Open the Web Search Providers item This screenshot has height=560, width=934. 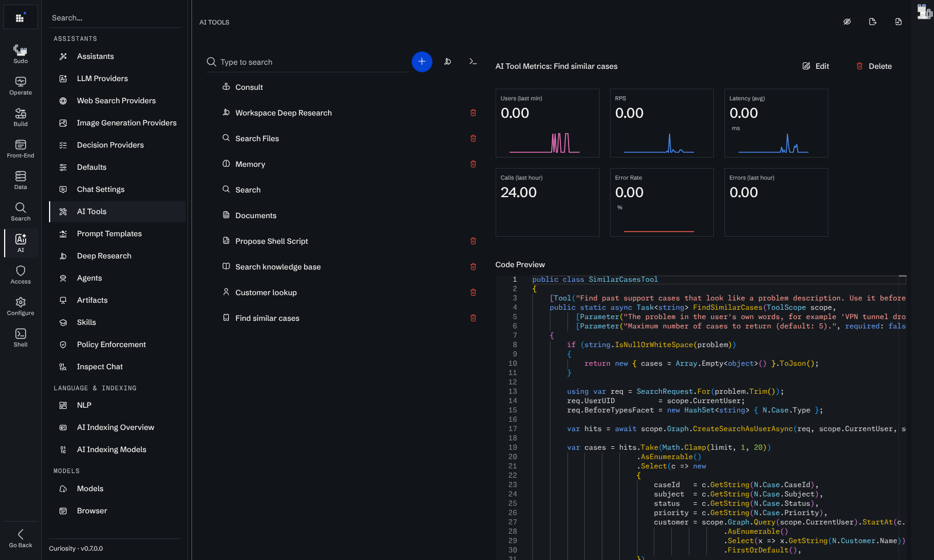click(117, 101)
